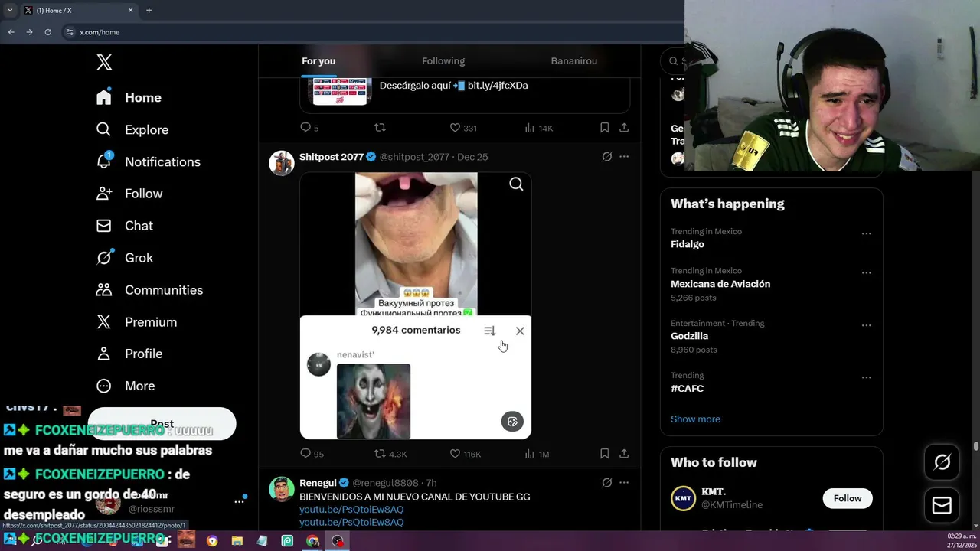Image resolution: width=980 pixels, height=551 pixels.
Task: Click the X logo in sidebar
Action: 104,63
